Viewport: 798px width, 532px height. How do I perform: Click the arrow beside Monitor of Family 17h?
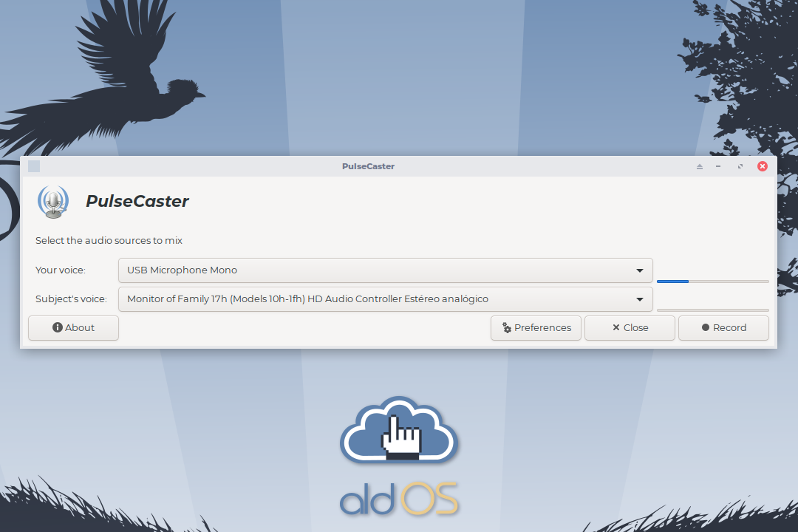click(x=640, y=299)
